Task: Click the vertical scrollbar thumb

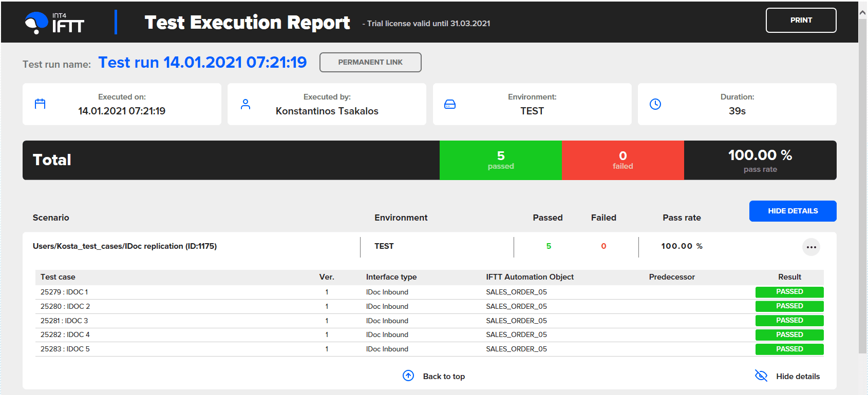Action: (863, 187)
